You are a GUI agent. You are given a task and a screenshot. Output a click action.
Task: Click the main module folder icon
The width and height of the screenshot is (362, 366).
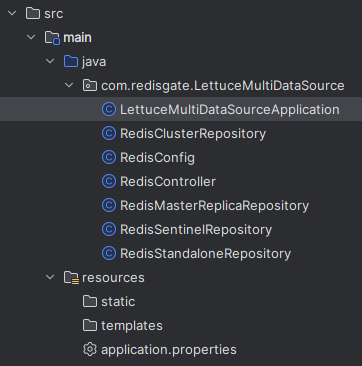[x=53, y=38]
